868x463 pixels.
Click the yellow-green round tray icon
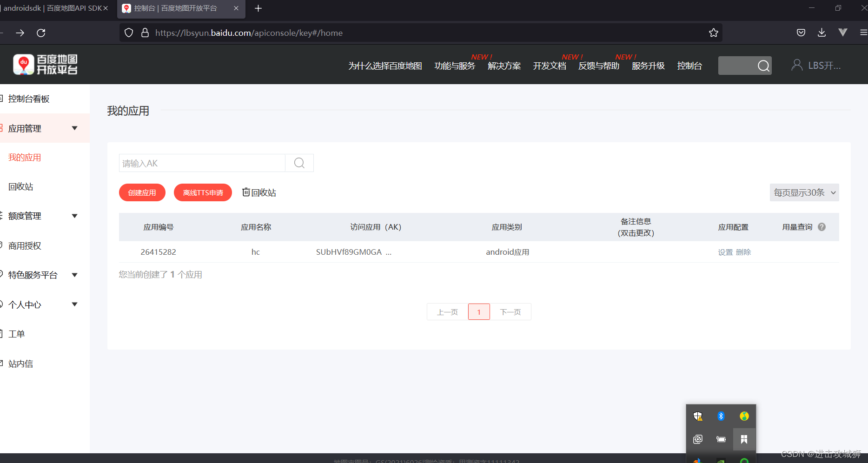tap(744, 416)
